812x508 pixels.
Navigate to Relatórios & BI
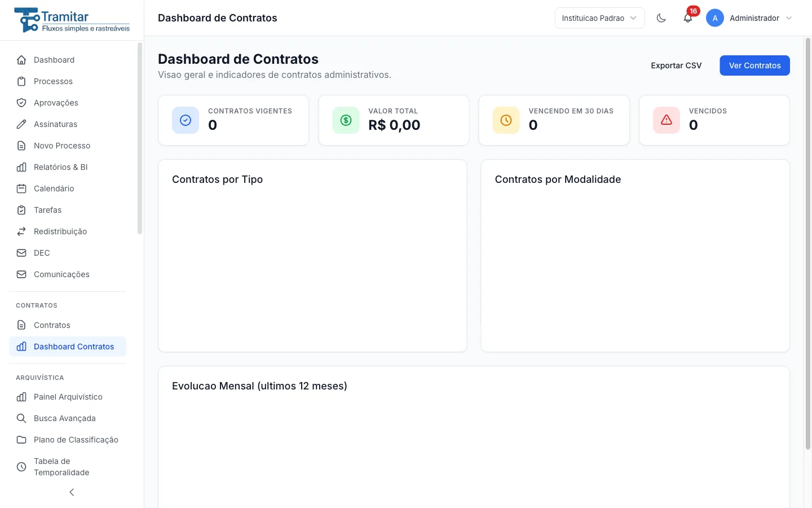point(68,167)
